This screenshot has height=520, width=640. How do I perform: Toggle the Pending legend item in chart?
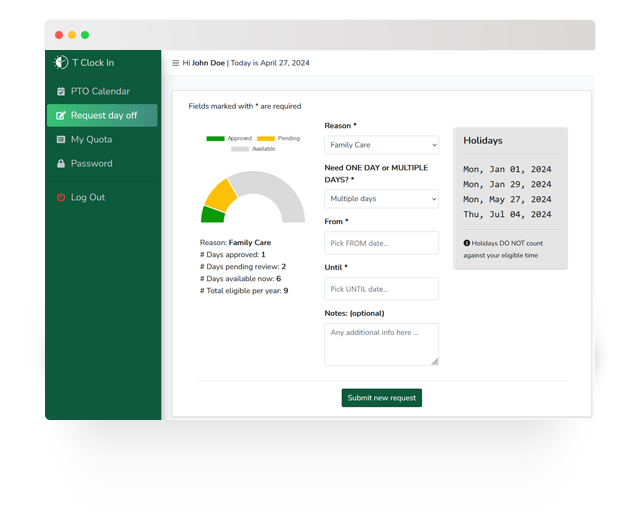click(x=278, y=138)
